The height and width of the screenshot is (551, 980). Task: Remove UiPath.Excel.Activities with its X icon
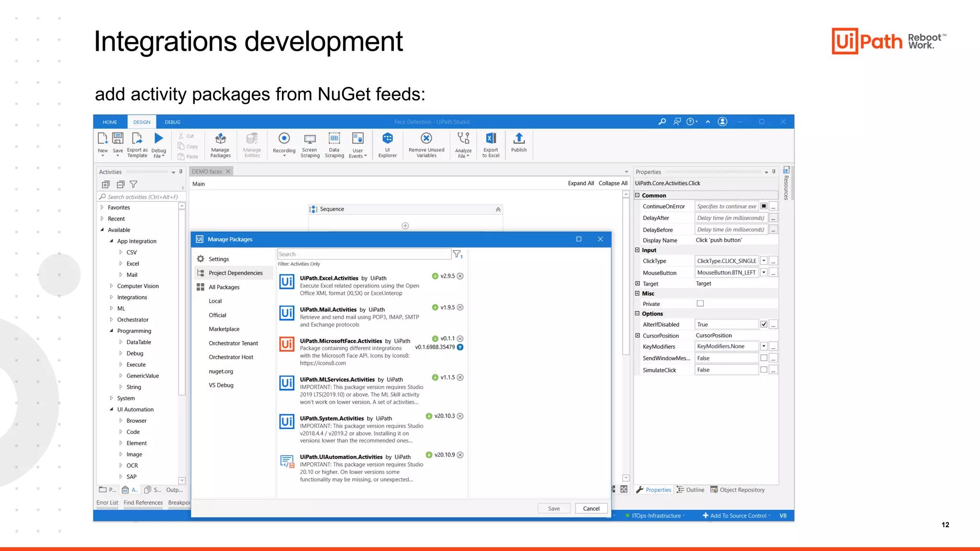[460, 276]
